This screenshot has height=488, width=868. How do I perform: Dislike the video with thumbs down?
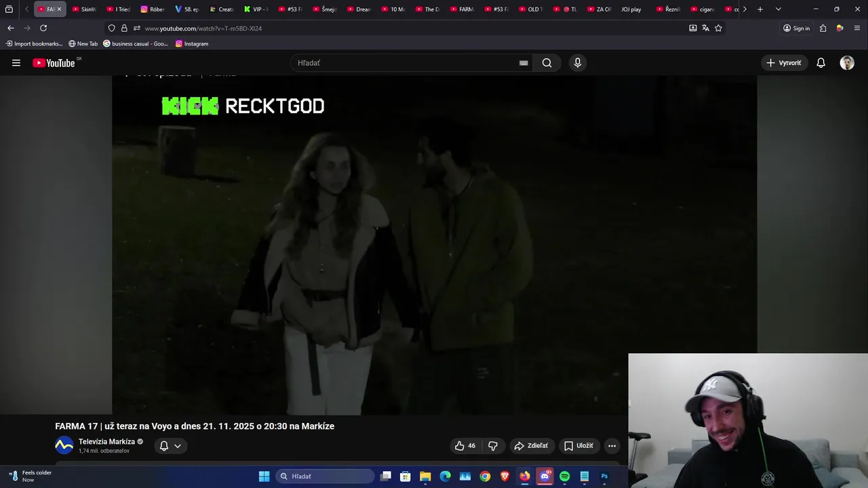point(493,446)
